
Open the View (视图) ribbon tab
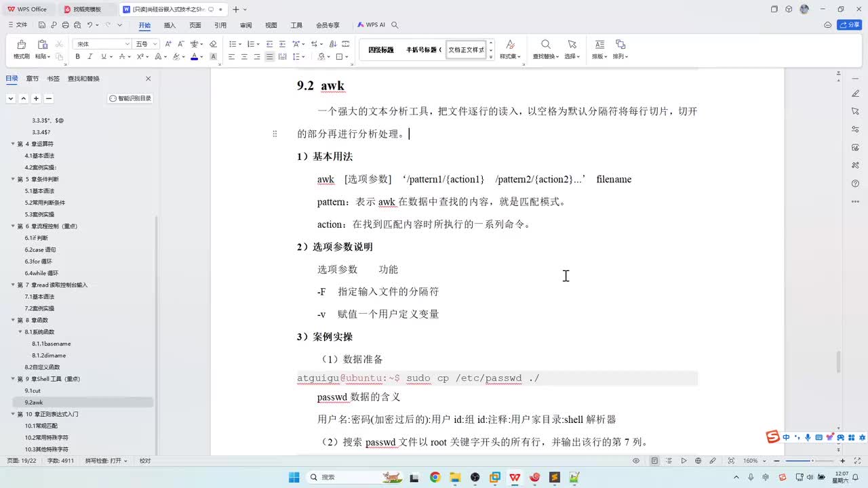[271, 25]
